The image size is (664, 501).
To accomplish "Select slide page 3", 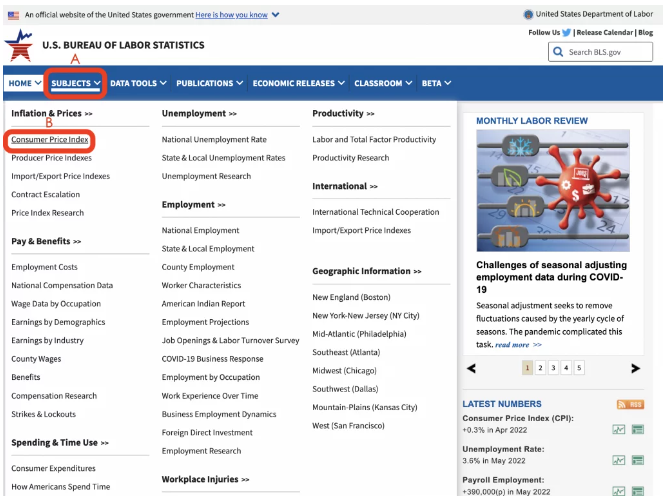I will click(553, 368).
